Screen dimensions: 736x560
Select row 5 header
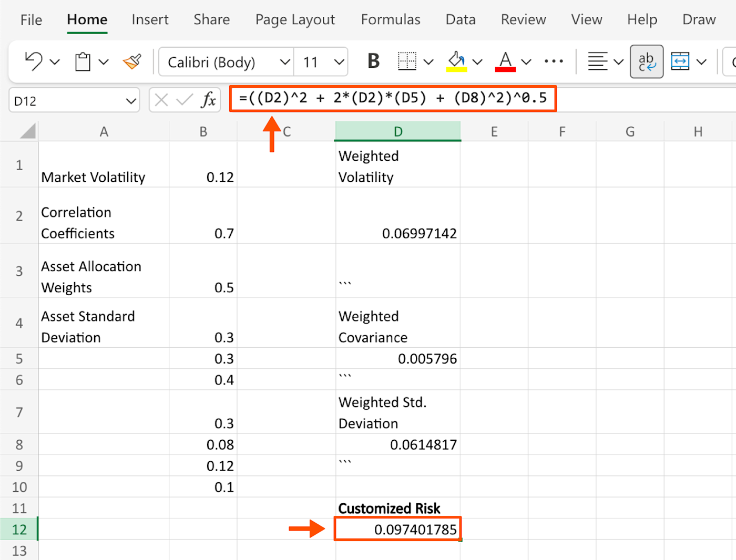[x=19, y=358]
